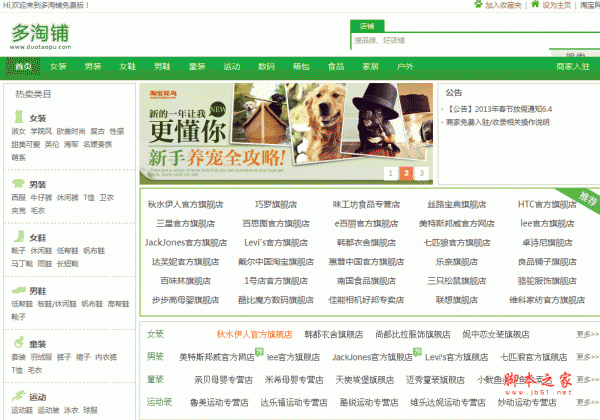Screen dimensions: 600x420
Task: Click the pet care banner image
Action: [x=286, y=133]
